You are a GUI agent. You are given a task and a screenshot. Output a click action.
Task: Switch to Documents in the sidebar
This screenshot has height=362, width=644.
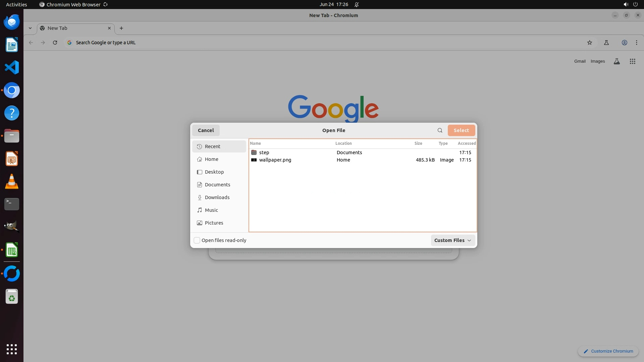coord(217,185)
